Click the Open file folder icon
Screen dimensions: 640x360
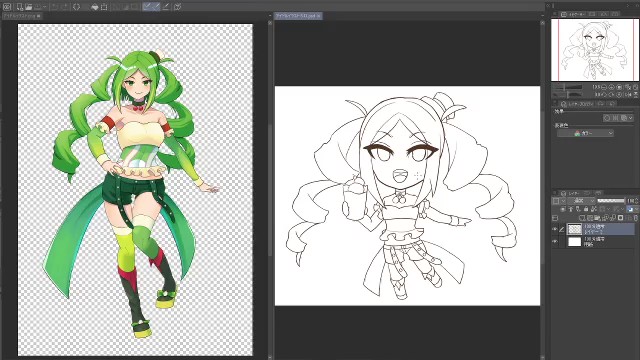point(29,7)
